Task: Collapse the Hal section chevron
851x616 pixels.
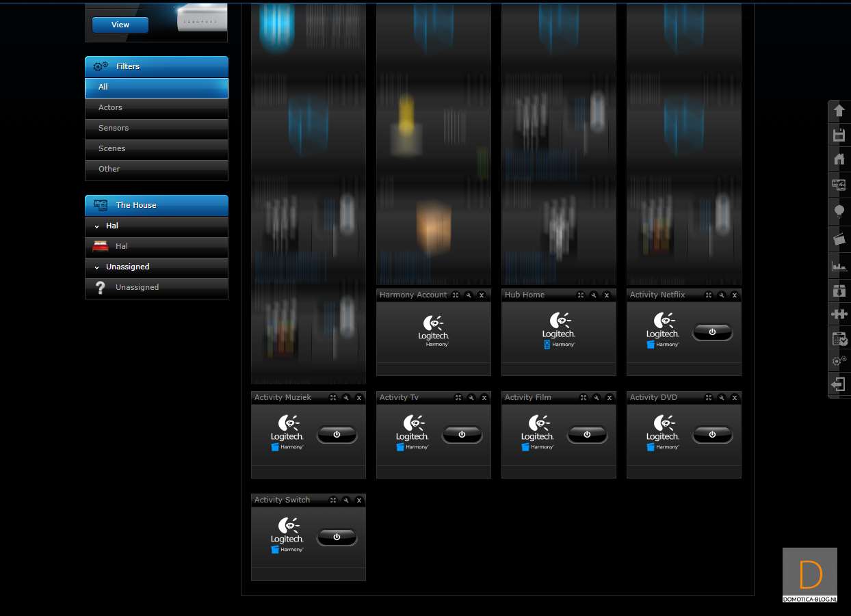Action: [97, 226]
